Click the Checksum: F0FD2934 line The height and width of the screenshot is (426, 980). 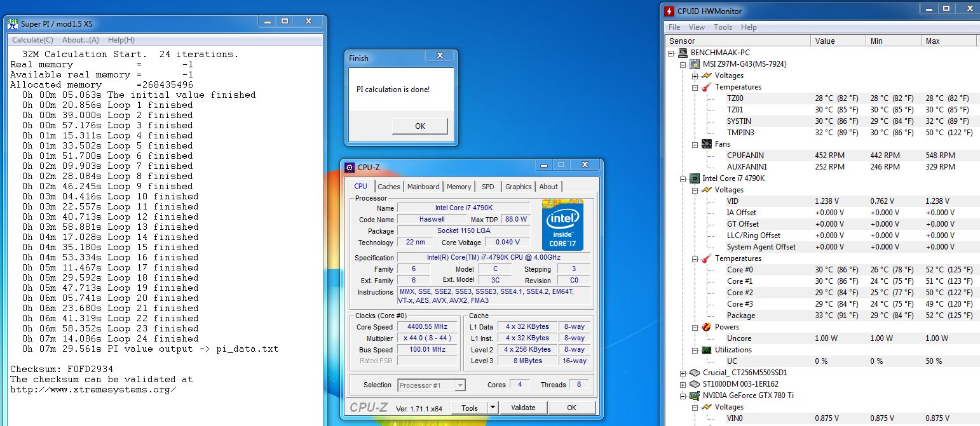click(x=62, y=369)
